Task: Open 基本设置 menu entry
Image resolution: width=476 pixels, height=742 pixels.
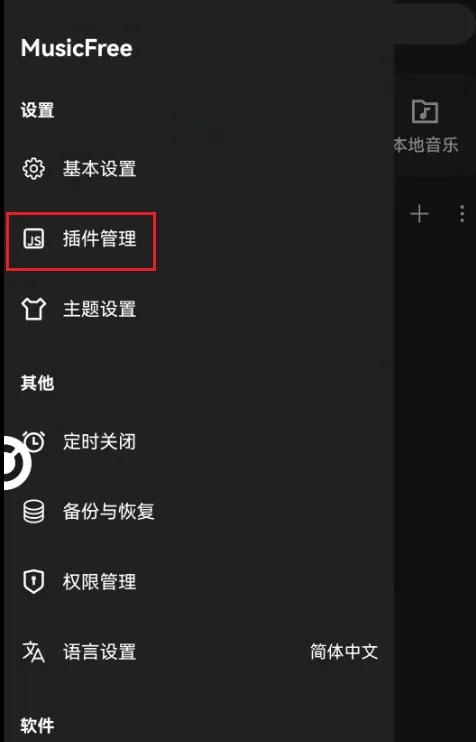Action: (199, 169)
